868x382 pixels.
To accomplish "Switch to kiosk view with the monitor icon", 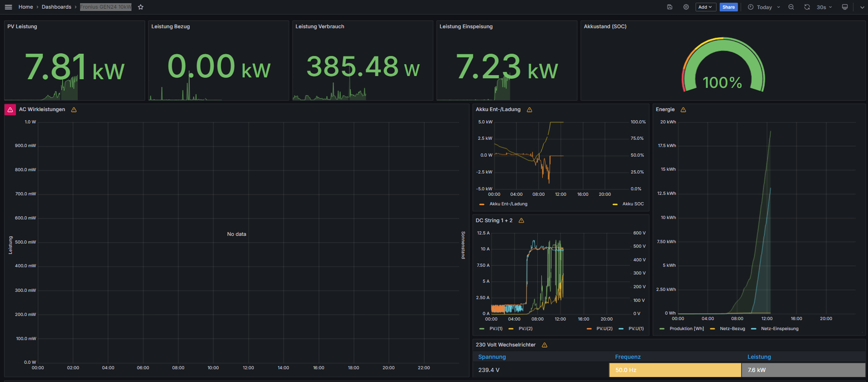I will pos(845,7).
